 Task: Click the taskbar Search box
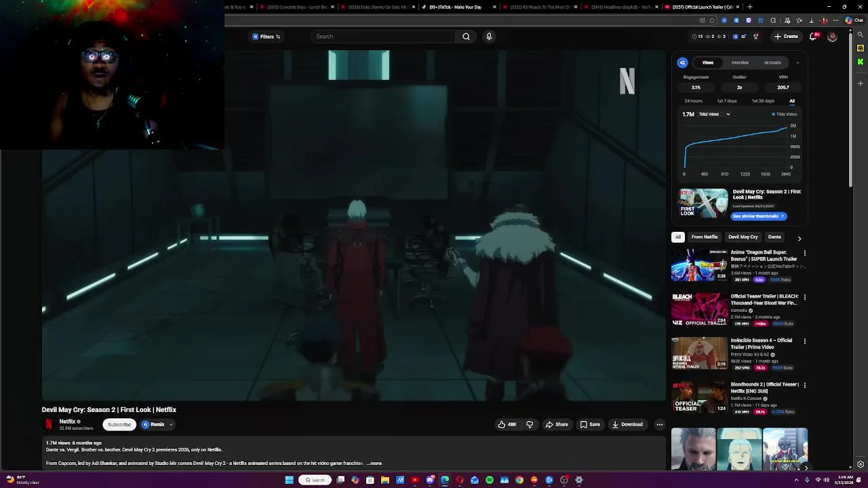click(315, 480)
